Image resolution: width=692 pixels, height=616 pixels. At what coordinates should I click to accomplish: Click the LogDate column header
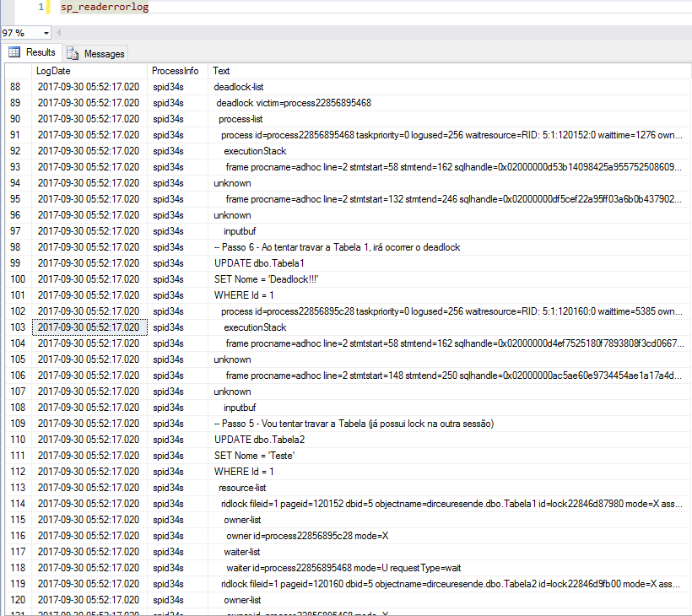89,71
